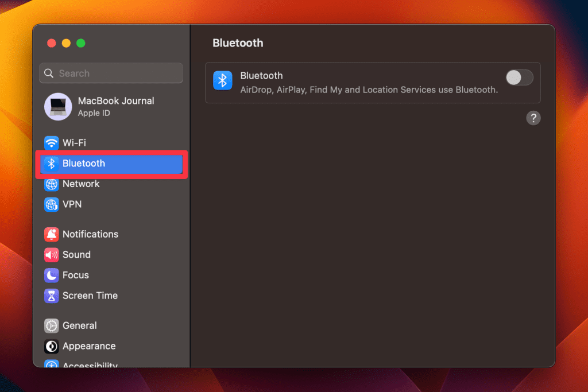Click the MacBook Journal name text
588x392 pixels.
(x=116, y=101)
